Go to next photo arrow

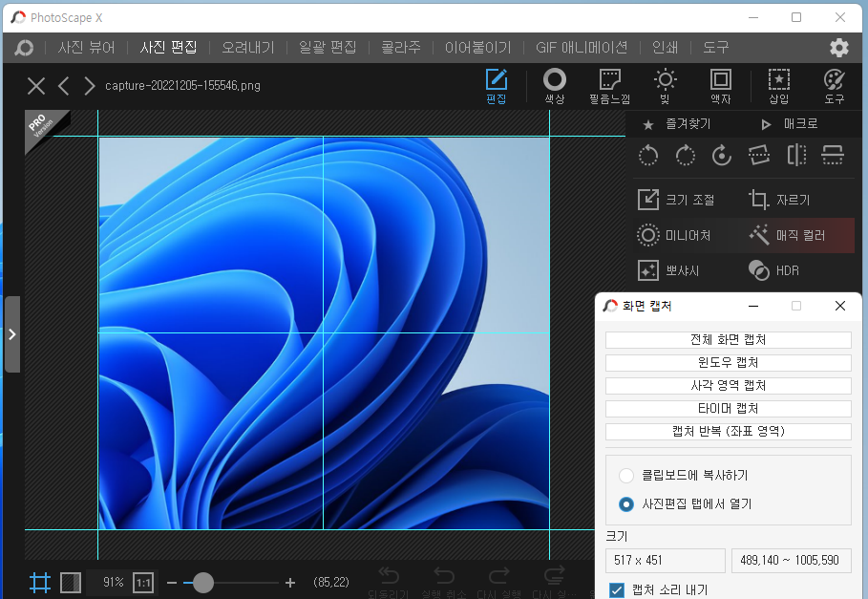coord(89,86)
